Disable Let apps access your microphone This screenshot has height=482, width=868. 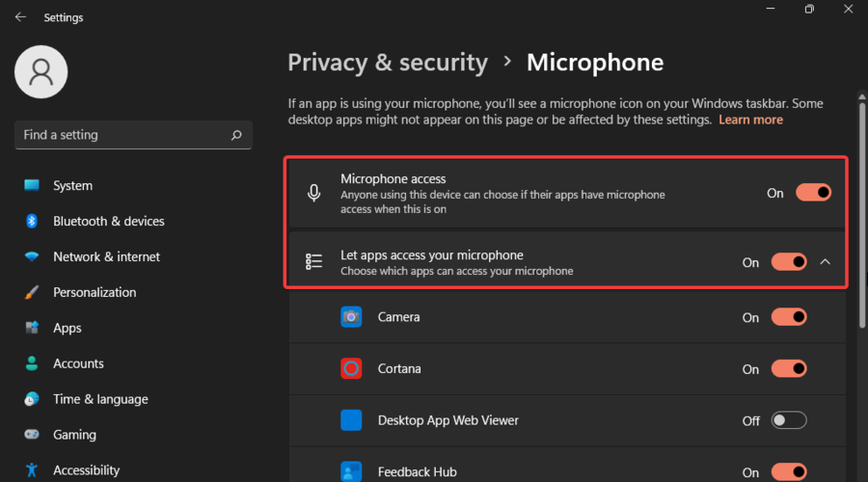[x=789, y=262]
